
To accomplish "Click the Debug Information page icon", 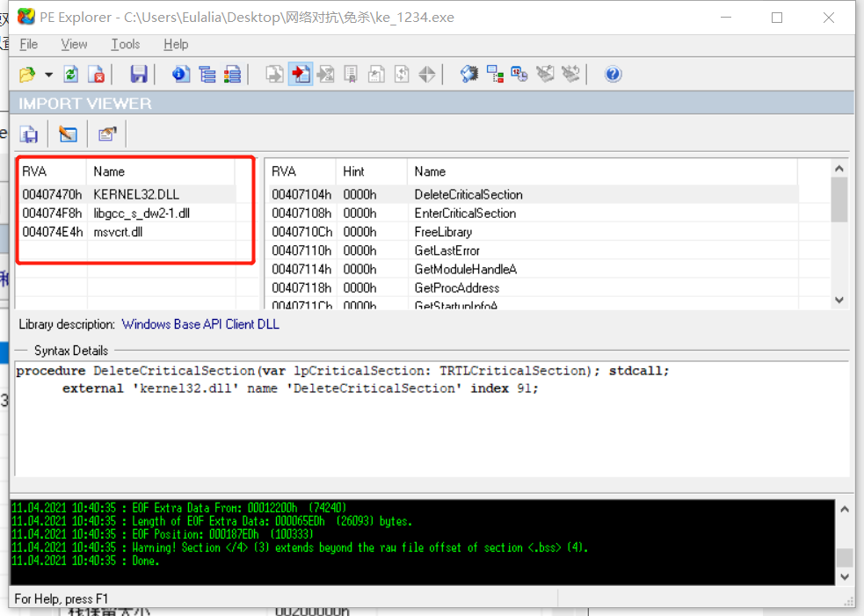I will click(x=402, y=75).
